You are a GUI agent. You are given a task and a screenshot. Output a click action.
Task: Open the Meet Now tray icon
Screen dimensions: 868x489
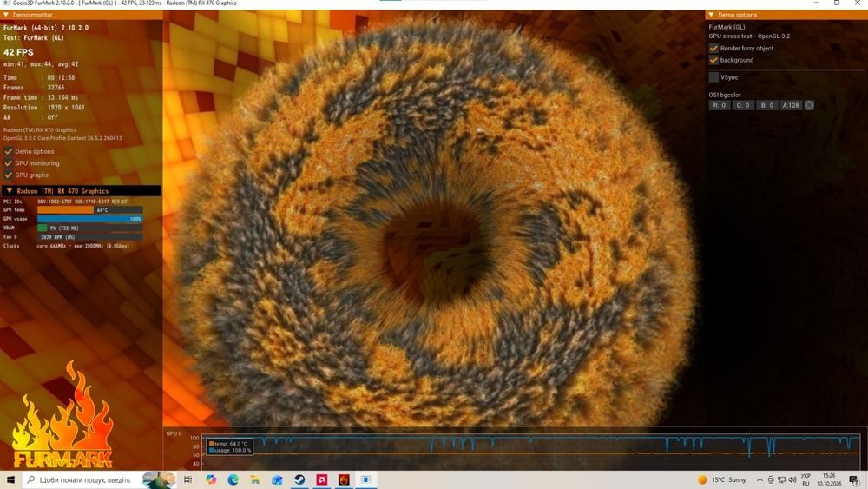click(771, 479)
